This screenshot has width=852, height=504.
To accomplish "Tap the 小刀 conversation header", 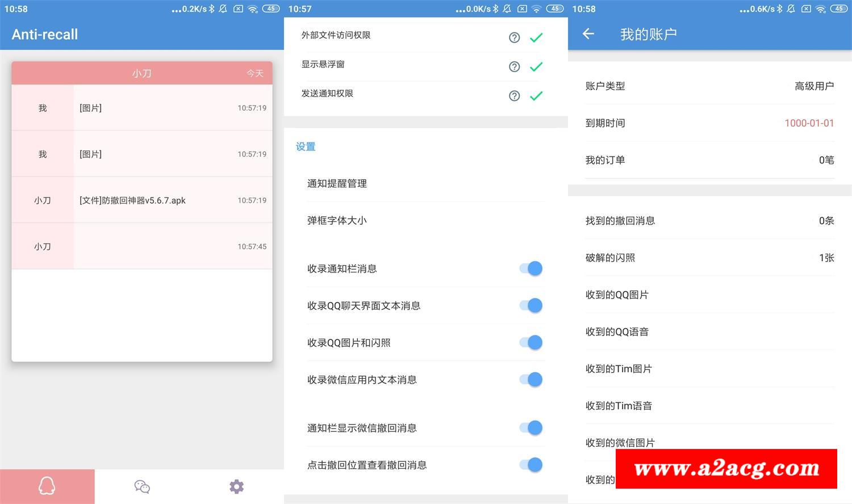I will [x=142, y=73].
